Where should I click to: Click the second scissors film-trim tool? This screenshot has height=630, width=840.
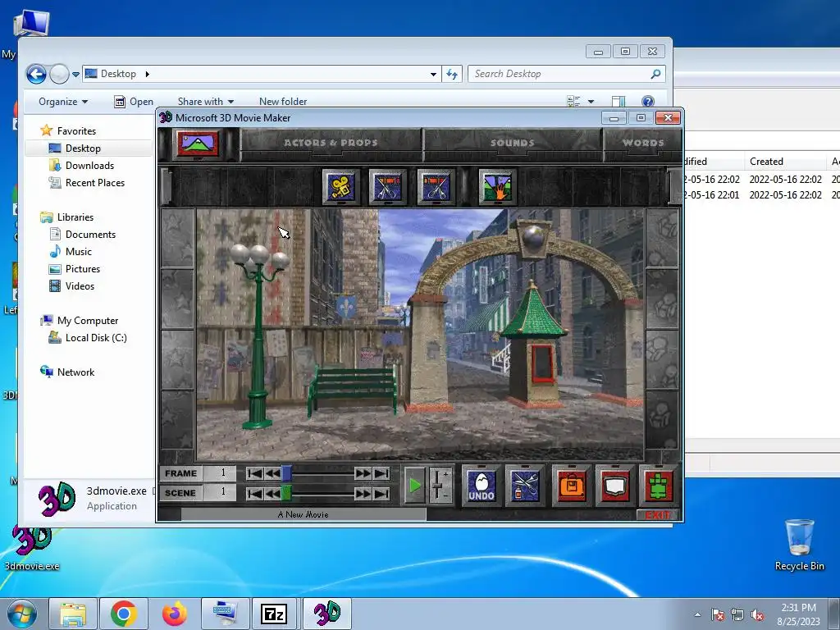436,187
